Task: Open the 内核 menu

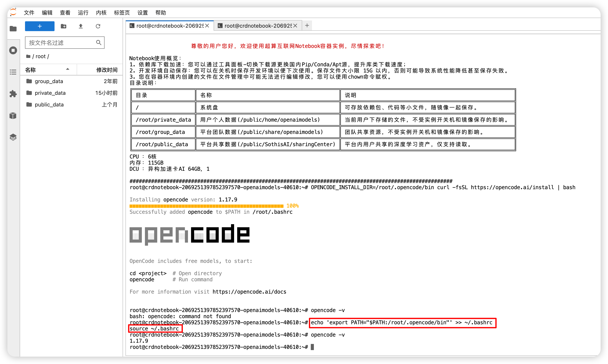Action: pyautogui.click(x=101, y=12)
